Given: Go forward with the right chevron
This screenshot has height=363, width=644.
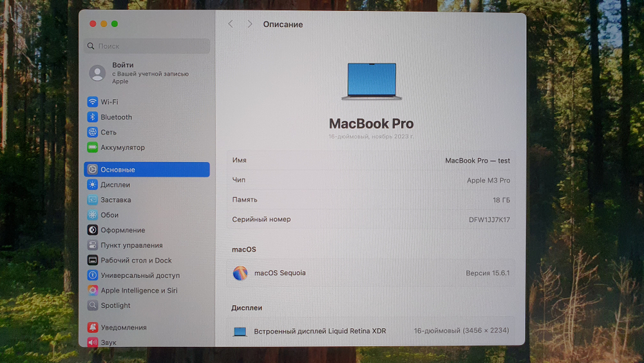Looking at the screenshot, I should (x=250, y=25).
